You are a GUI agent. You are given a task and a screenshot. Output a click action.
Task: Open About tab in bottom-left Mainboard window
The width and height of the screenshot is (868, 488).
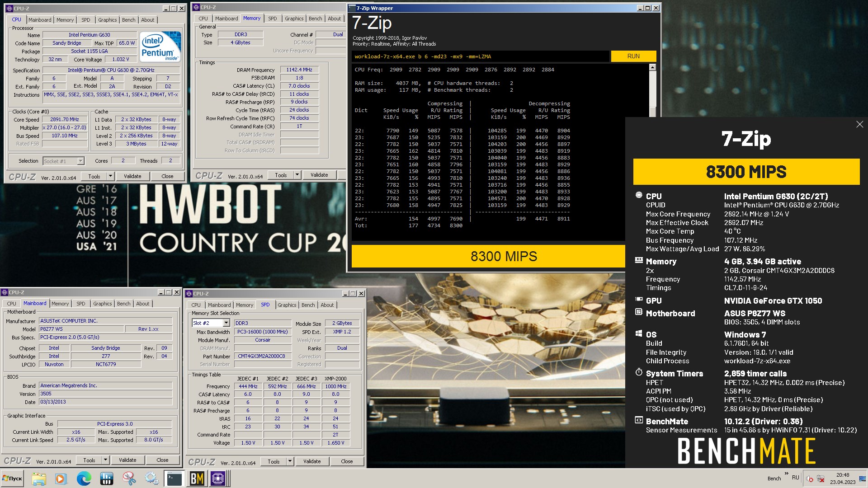pyautogui.click(x=142, y=304)
